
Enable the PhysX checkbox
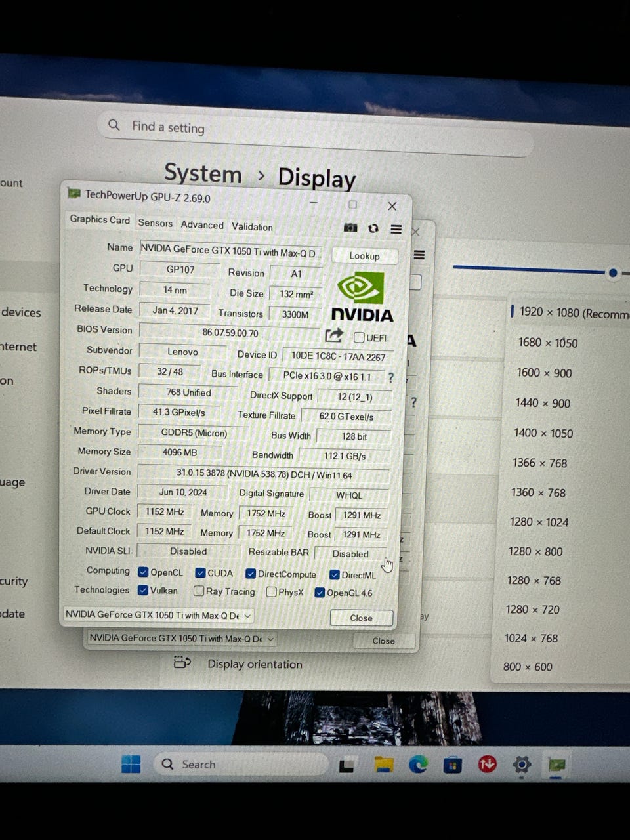[271, 592]
